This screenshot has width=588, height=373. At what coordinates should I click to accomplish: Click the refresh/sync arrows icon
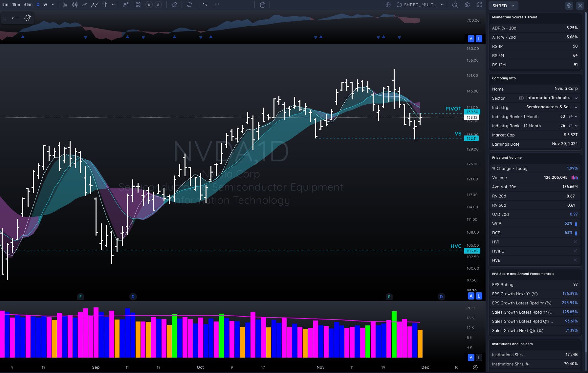click(189, 5)
